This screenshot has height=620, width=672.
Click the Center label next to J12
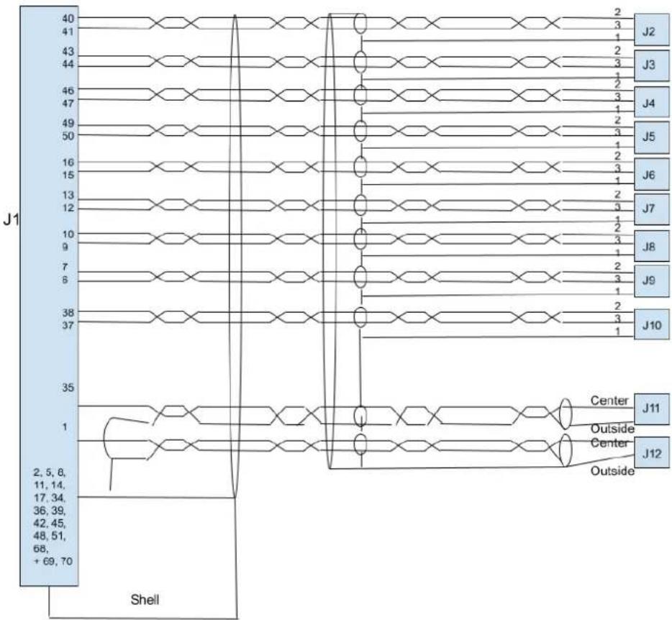pos(609,442)
